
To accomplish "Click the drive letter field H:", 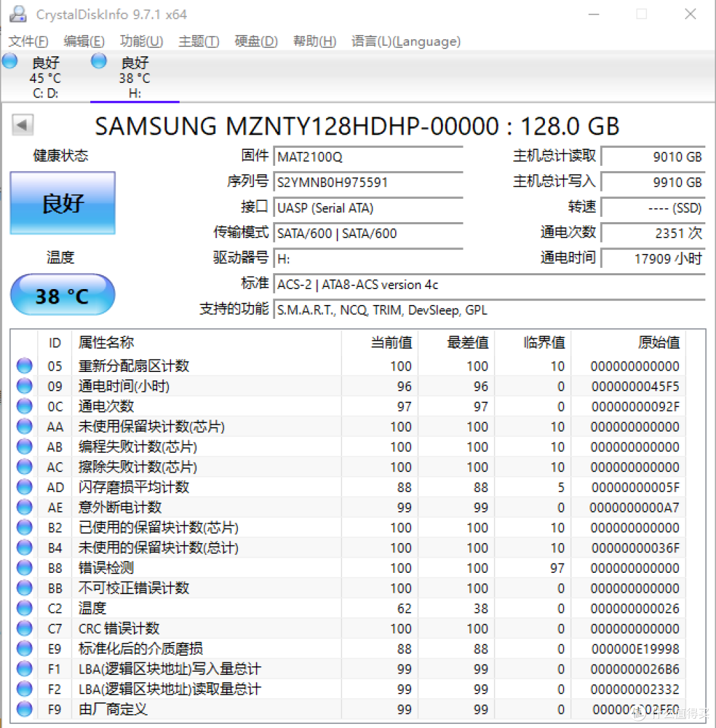I will tap(368, 259).
